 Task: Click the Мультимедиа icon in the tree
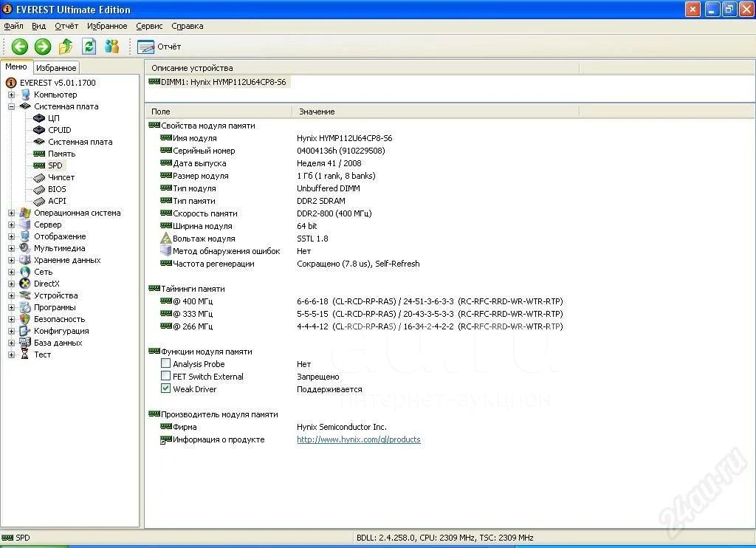[25, 248]
